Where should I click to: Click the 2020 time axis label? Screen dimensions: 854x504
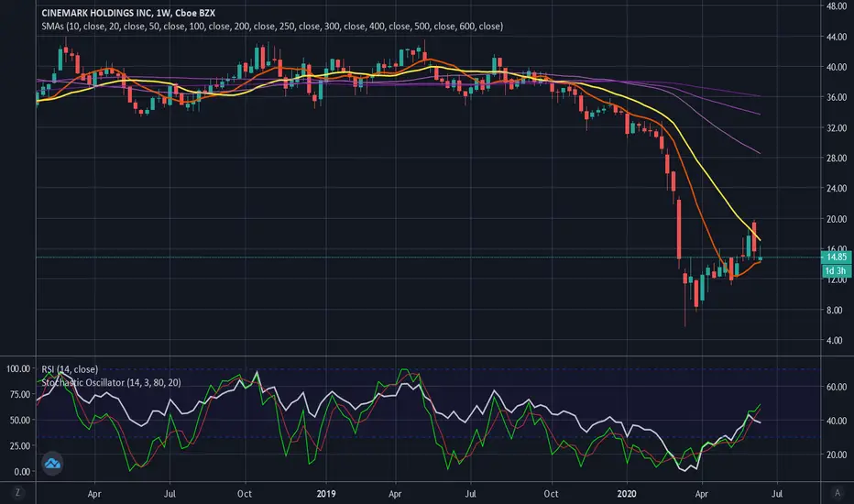627,494
